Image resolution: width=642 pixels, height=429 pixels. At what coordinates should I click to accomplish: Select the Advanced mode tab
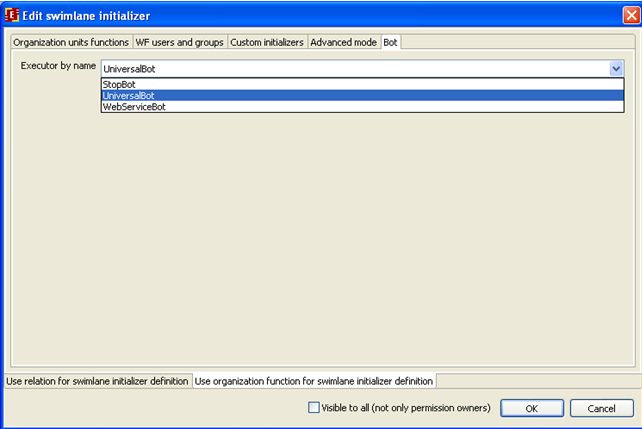[x=343, y=43]
